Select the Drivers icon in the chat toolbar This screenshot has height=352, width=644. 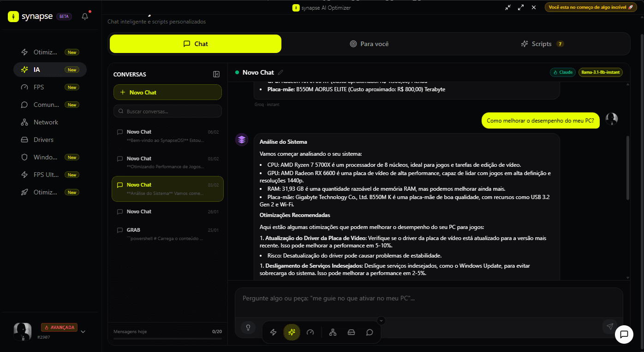[x=351, y=332]
